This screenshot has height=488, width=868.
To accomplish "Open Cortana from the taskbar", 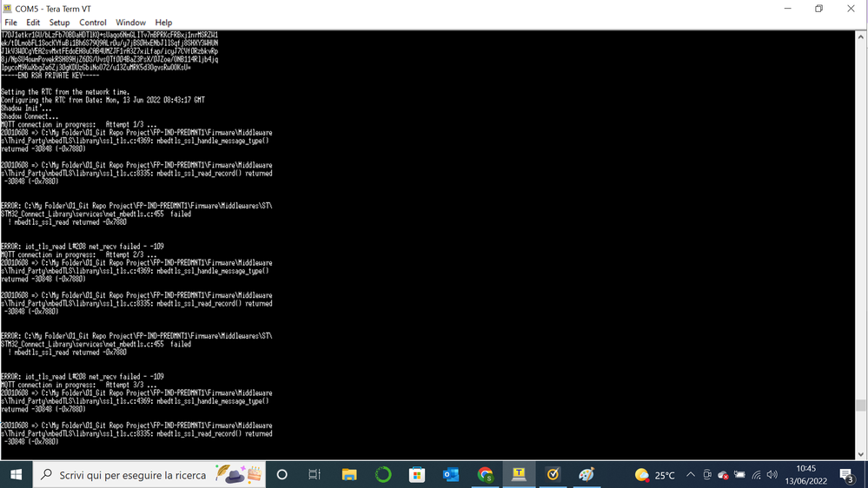I will coord(282,474).
